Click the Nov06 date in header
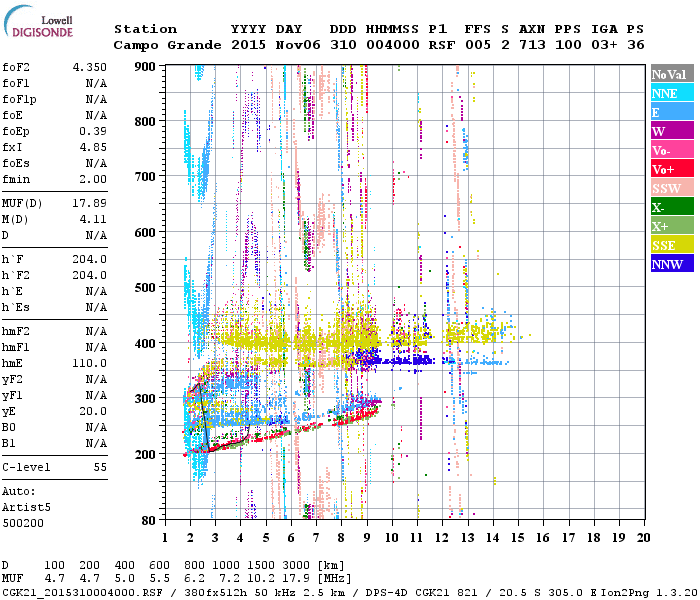Viewport: 700px width, 600px height. pyautogui.click(x=298, y=45)
